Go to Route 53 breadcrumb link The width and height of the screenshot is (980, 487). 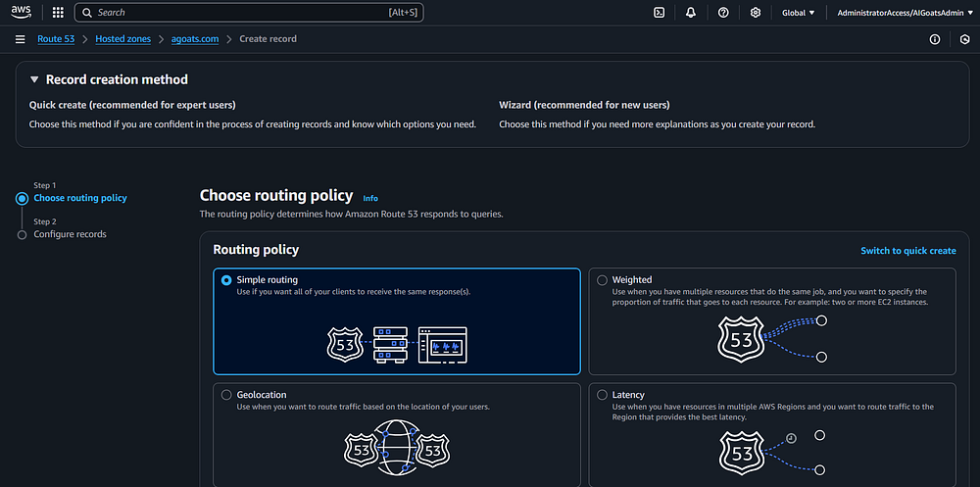coord(56,39)
